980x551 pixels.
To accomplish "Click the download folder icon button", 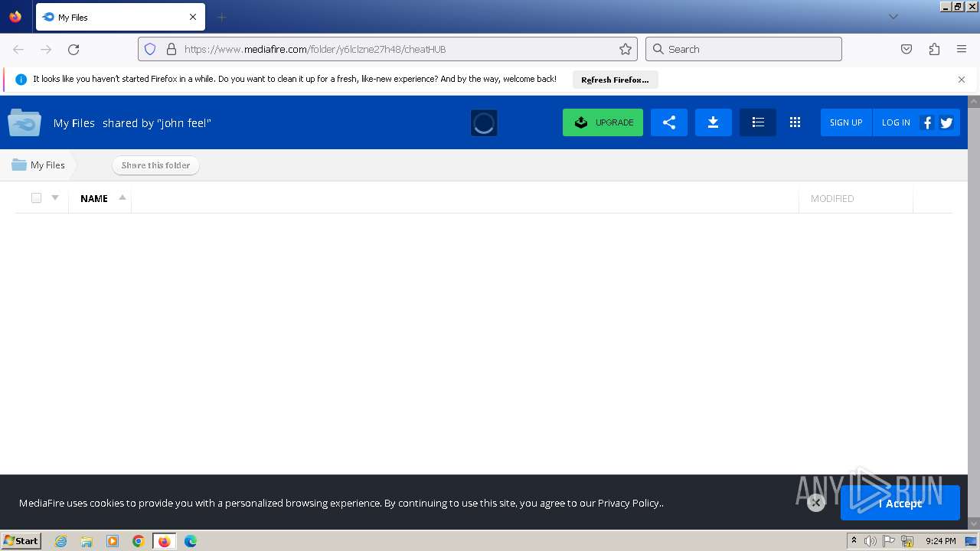I will point(714,122).
